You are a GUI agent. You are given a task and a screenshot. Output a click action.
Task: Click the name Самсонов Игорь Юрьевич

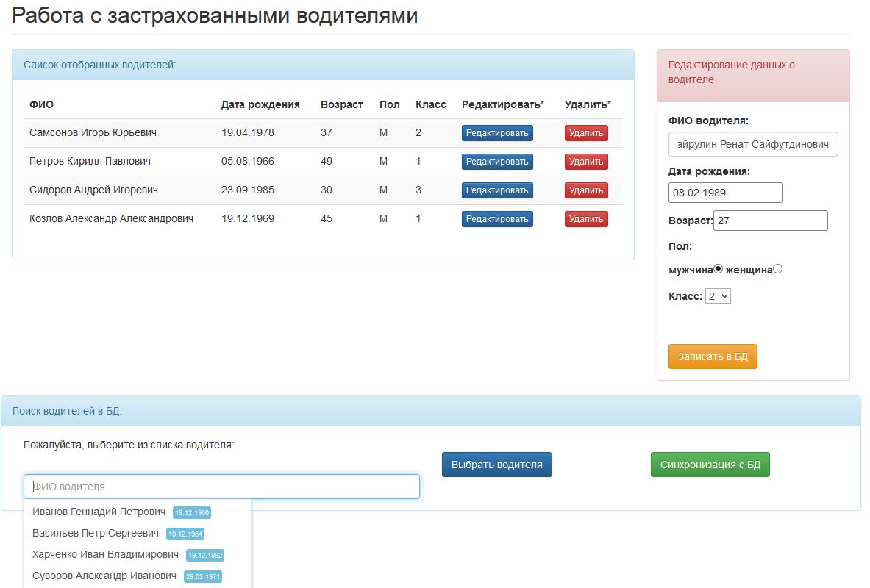(x=93, y=132)
